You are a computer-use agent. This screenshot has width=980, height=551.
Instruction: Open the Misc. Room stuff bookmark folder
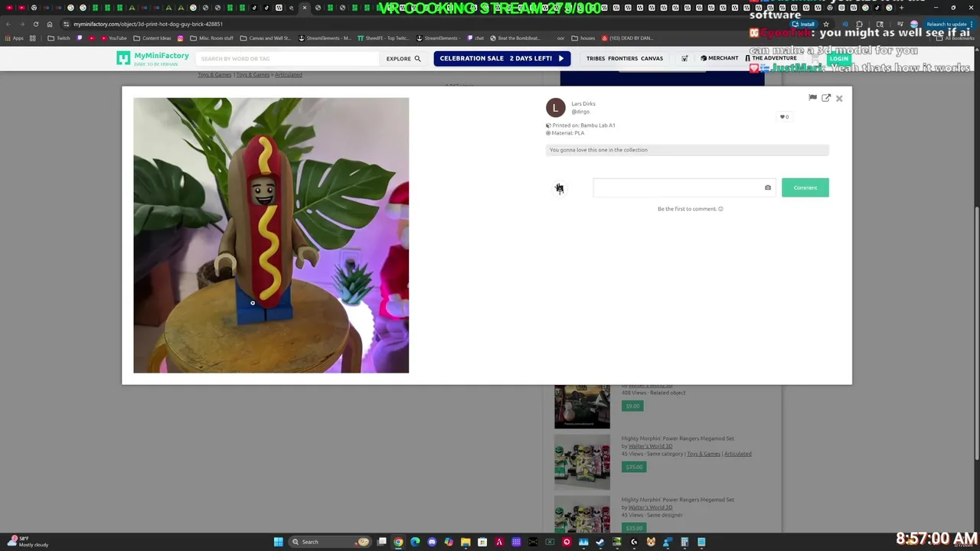coord(212,38)
